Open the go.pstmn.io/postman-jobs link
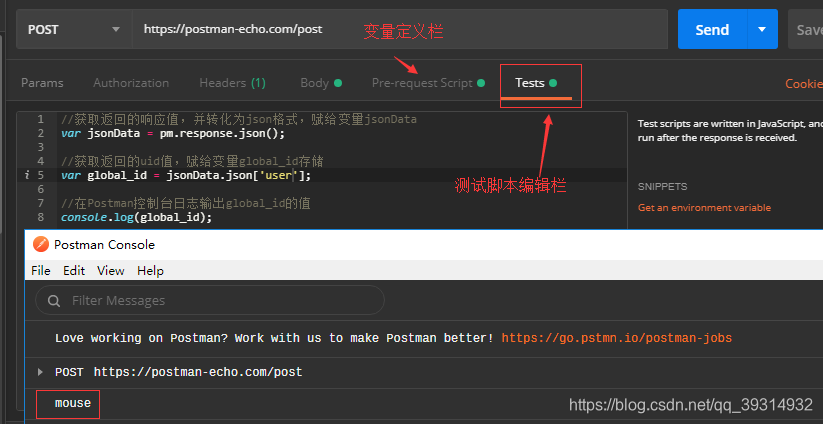Image resolution: width=823 pixels, height=424 pixels. [617, 338]
